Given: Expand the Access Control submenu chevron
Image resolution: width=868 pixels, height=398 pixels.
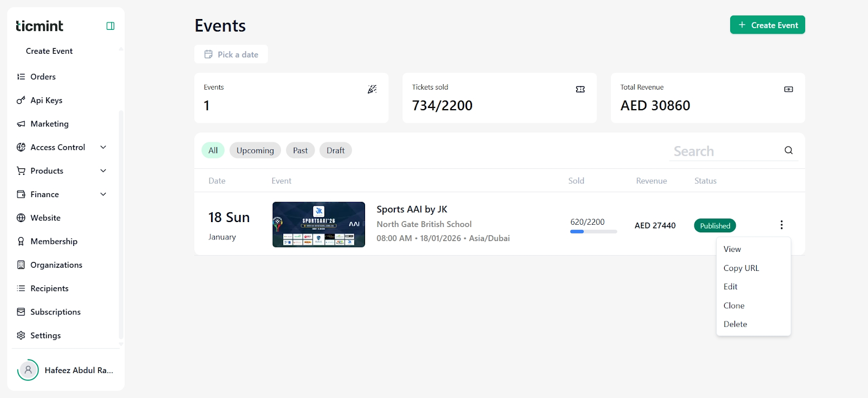Looking at the screenshot, I should pyautogui.click(x=103, y=147).
